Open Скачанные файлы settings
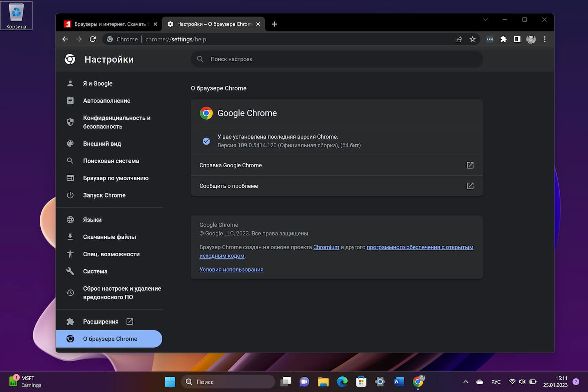This screenshot has width=588, height=392. 109,237
